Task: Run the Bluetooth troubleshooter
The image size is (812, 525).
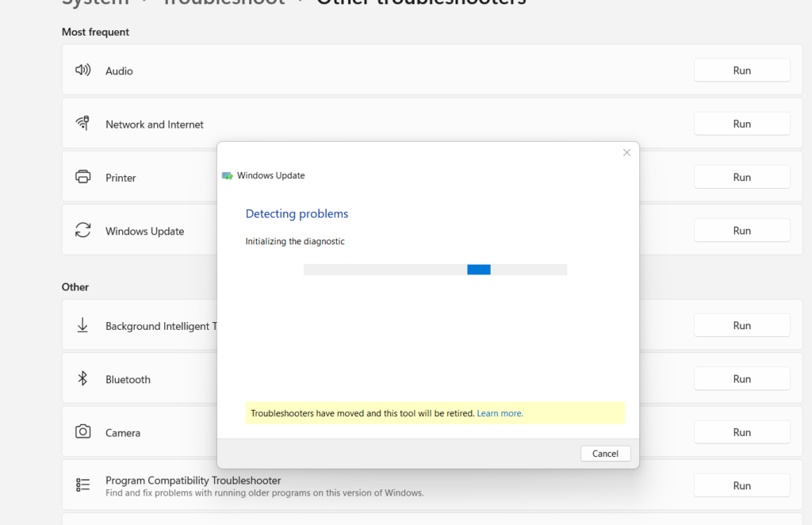Action: pyautogui.click(x=742, y=379)
